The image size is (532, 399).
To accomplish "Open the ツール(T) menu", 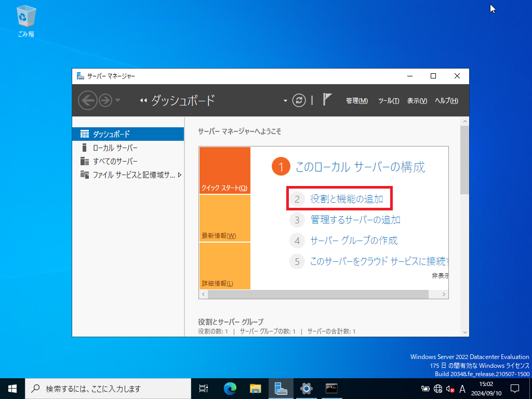I will point(389,101).
